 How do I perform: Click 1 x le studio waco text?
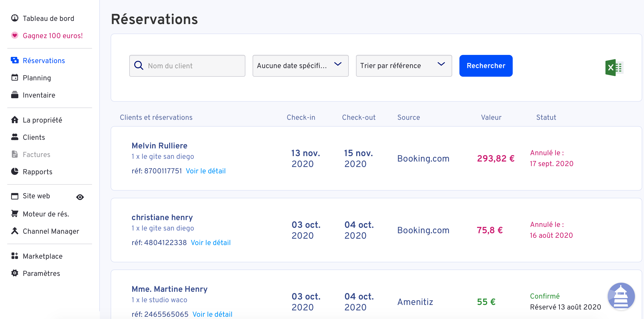coord(159,300)
